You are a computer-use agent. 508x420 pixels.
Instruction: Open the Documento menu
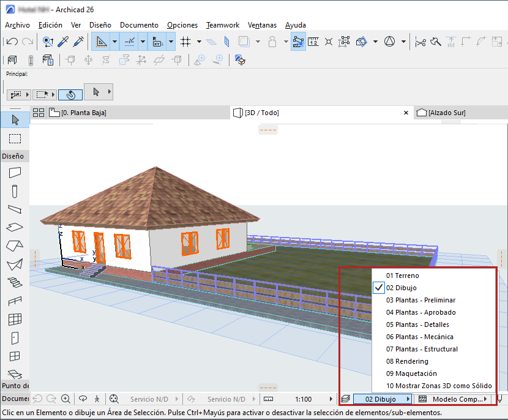(139, 25)
